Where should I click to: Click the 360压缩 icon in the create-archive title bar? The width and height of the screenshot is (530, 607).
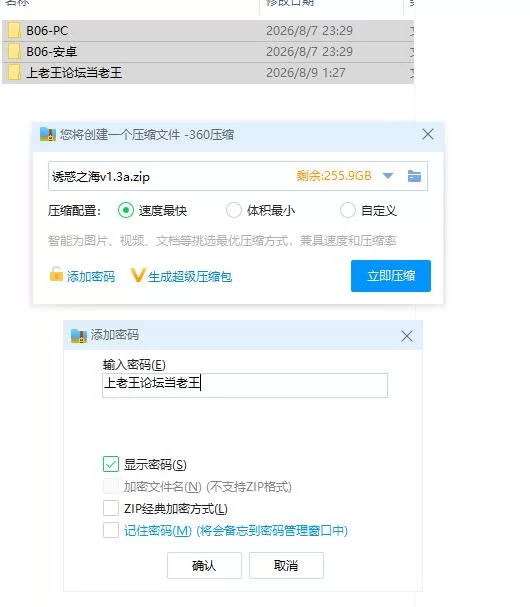pos(48,134)
